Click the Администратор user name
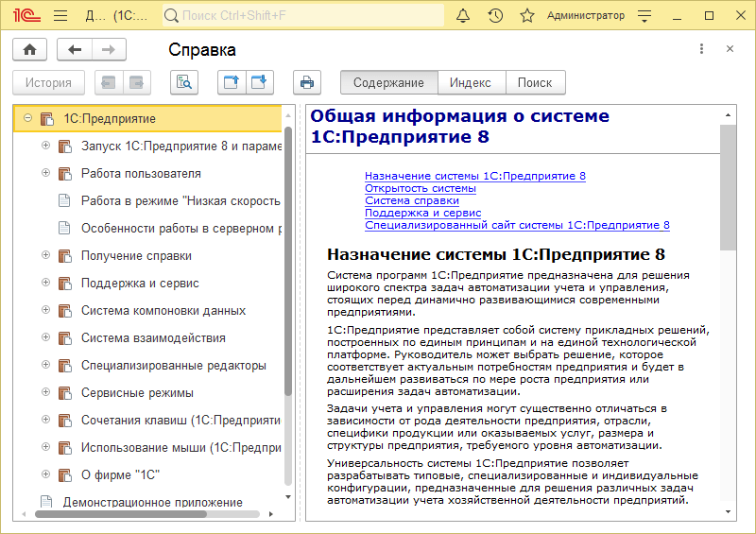The image size is (756, 534). click(x=585, y=16)
